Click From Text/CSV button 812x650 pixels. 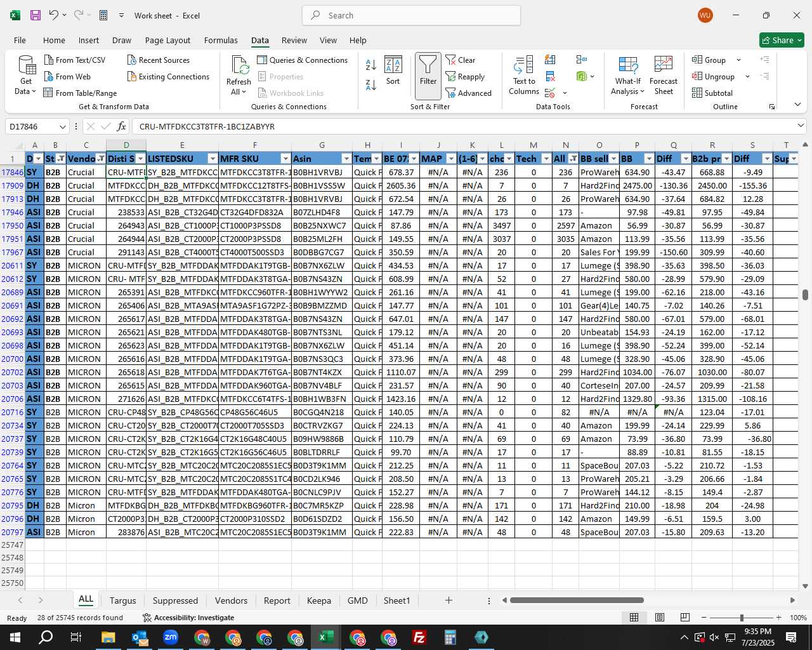[x=75, y=60]
